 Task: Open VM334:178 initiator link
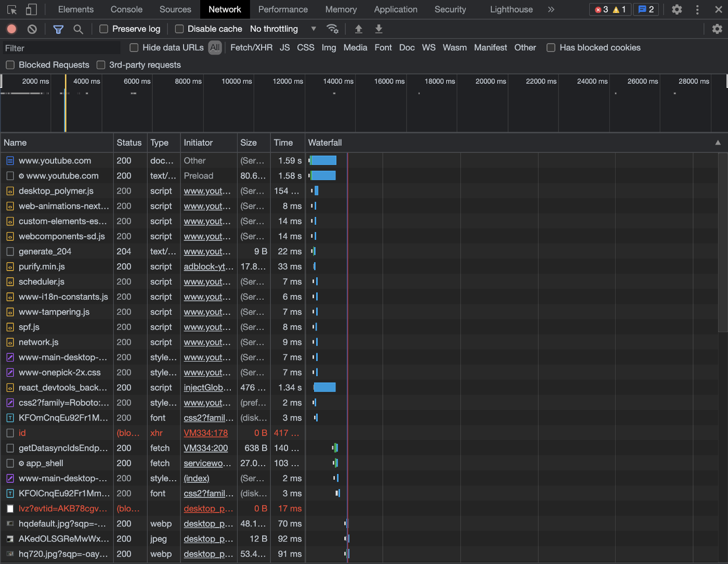pyautogui.click(x=206, y=433)
